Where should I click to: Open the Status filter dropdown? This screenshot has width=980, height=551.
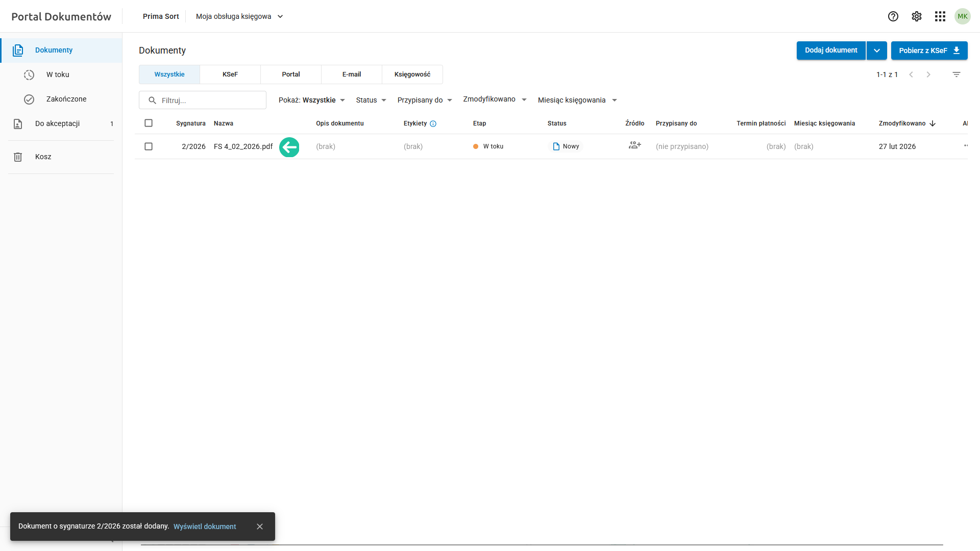(x=371, y=100)
